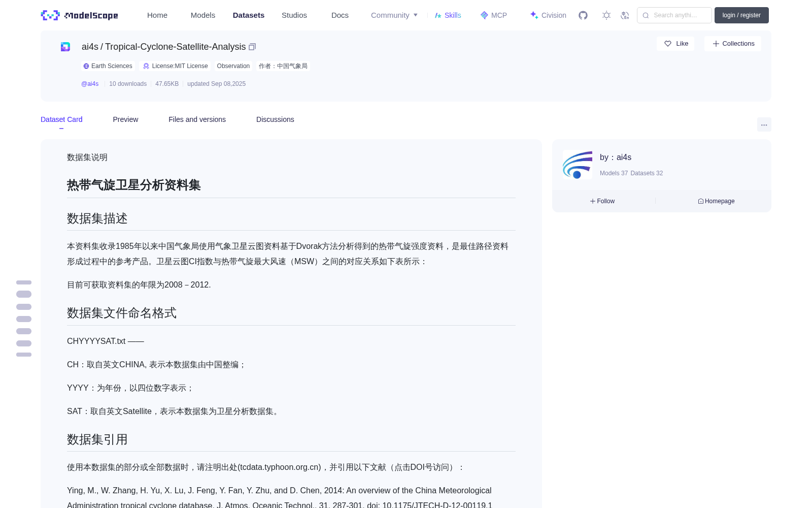Click the Observation tag
The height and width of the screenshot is (508, 812).
coord(233,66)
